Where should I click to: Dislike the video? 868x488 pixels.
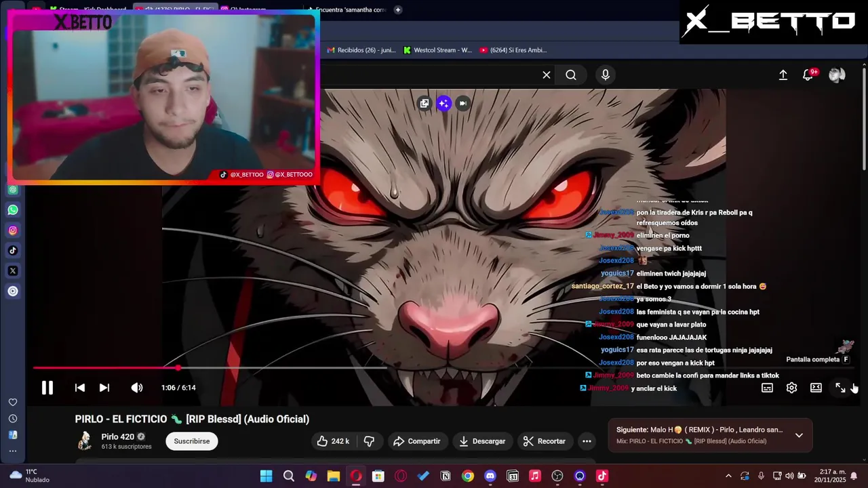click(x=369, y=441)
